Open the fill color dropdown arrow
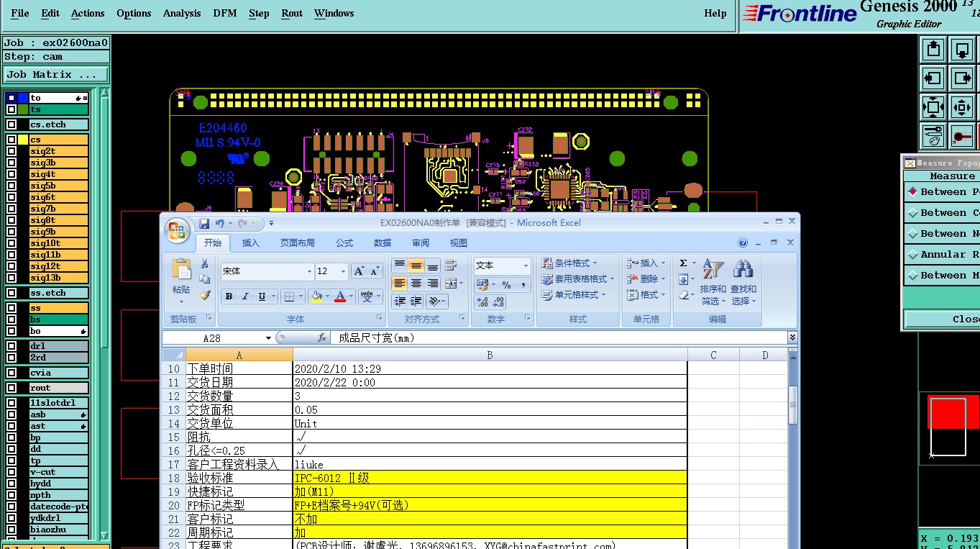Image resolution: width=980 pixels, height=549 pixels. pos(327,296)
